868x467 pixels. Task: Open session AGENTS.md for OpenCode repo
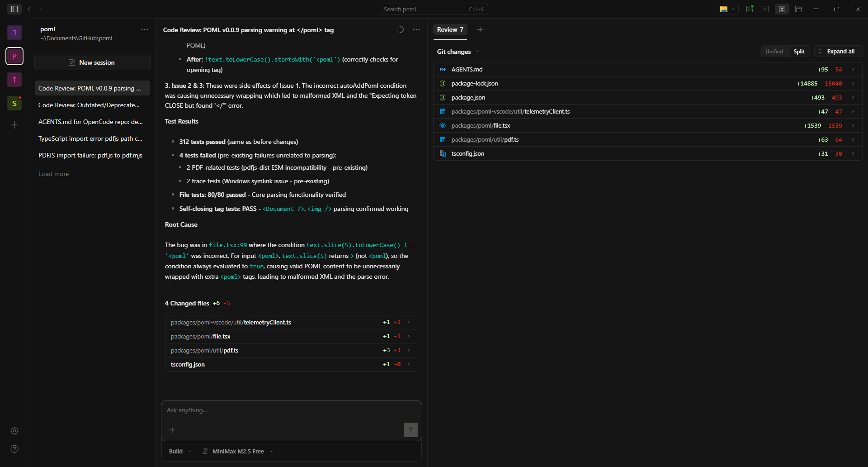[92, 122]
